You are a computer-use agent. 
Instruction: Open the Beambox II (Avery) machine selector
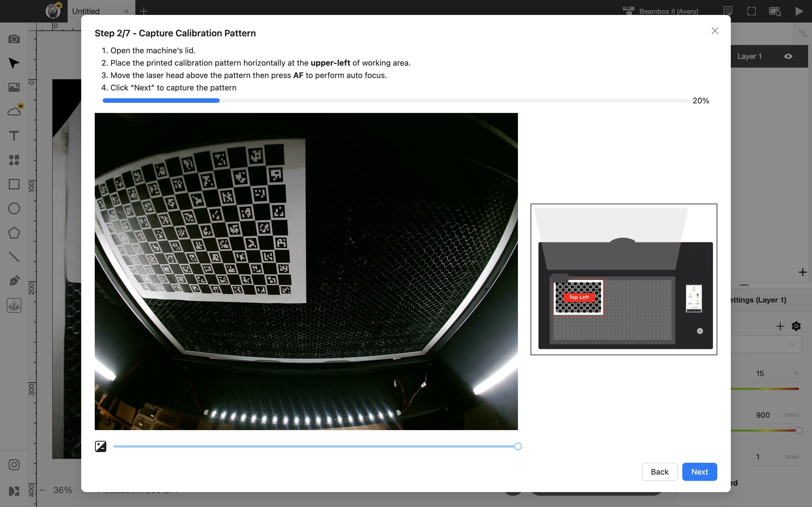tap(660, 11)
